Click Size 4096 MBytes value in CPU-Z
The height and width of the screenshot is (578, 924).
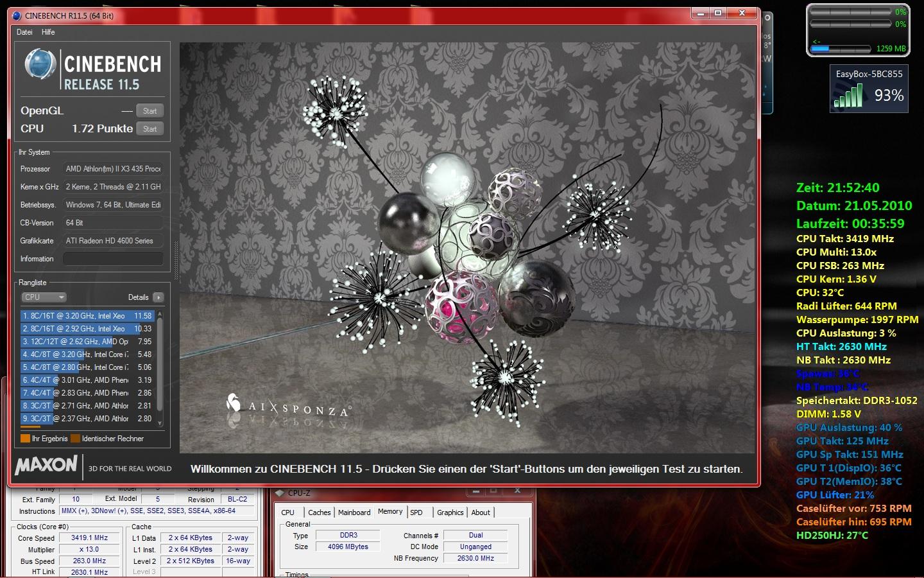(348, 547)
